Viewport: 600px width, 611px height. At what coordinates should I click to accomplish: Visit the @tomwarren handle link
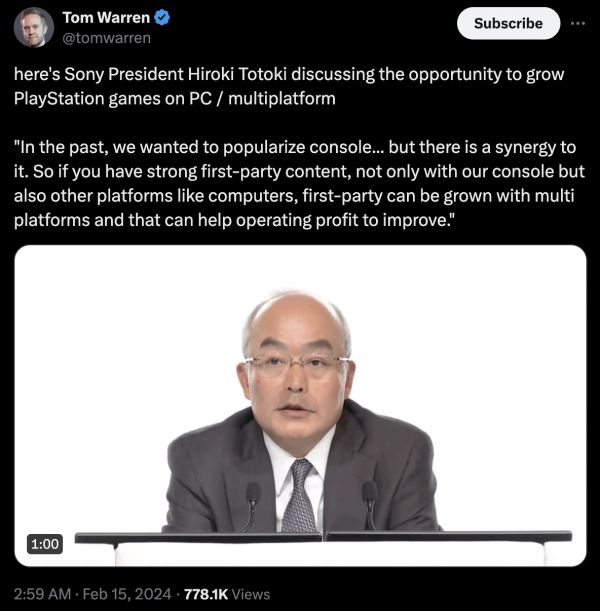tap(106, 38)
